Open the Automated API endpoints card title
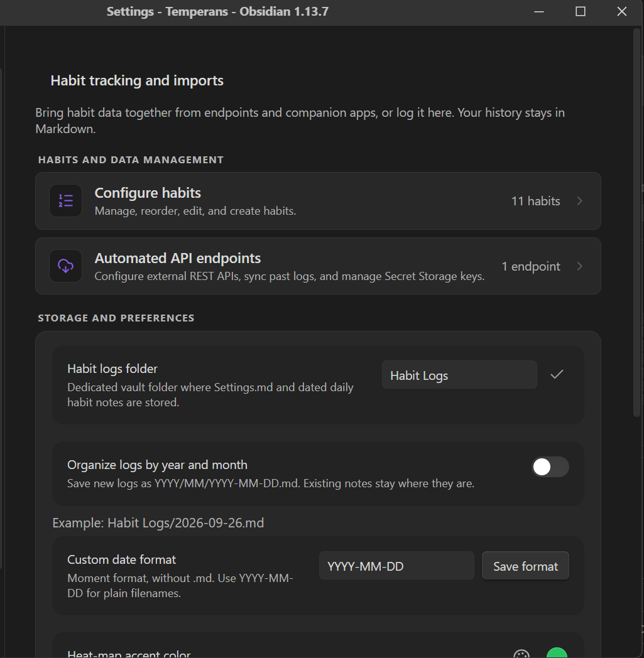644x658 pixels. (x=178, y=258)
